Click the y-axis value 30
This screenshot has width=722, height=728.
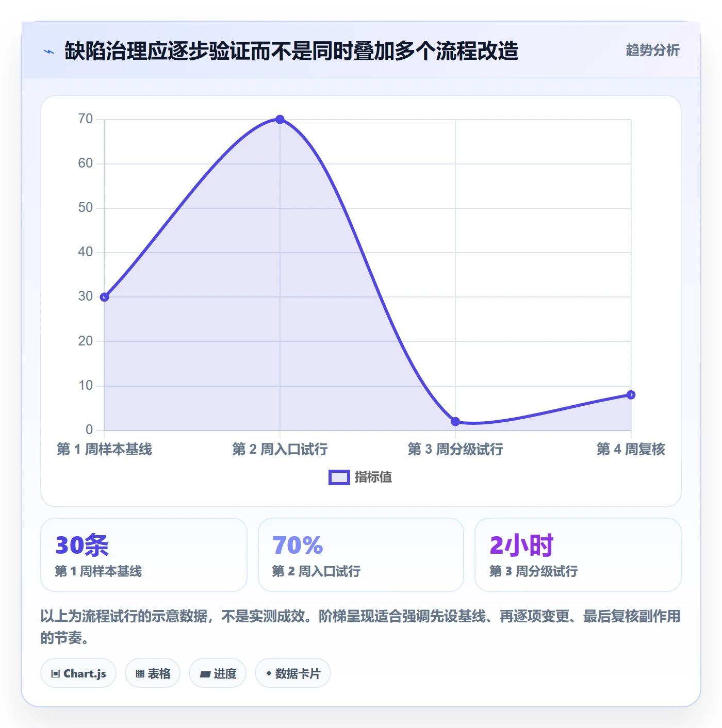[86, 296]
